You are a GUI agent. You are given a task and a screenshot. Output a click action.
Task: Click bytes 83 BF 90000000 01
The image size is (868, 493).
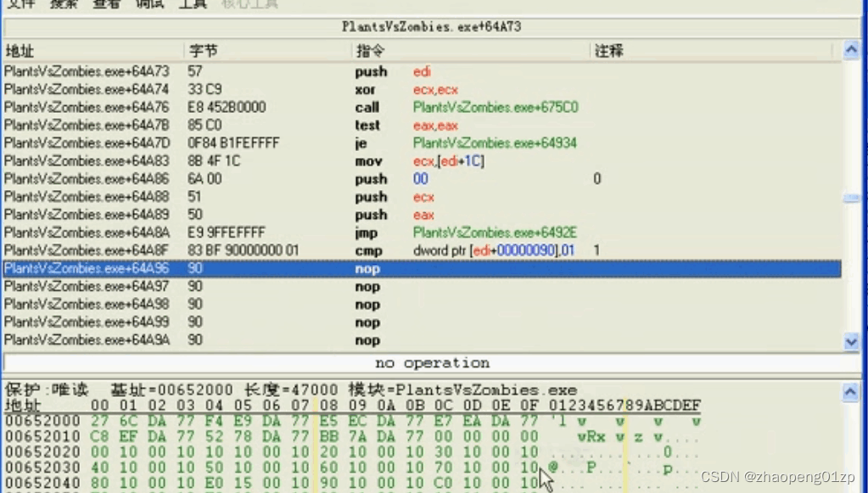tap(243, 250)
